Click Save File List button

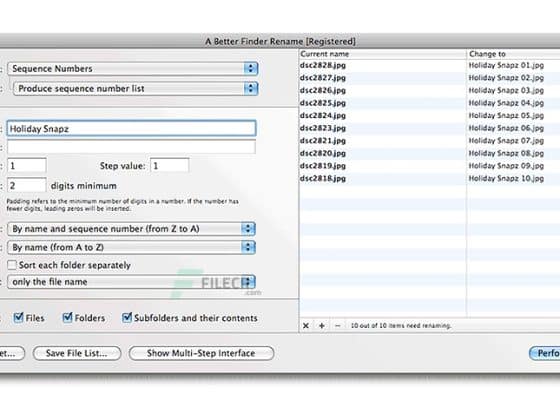77,353
